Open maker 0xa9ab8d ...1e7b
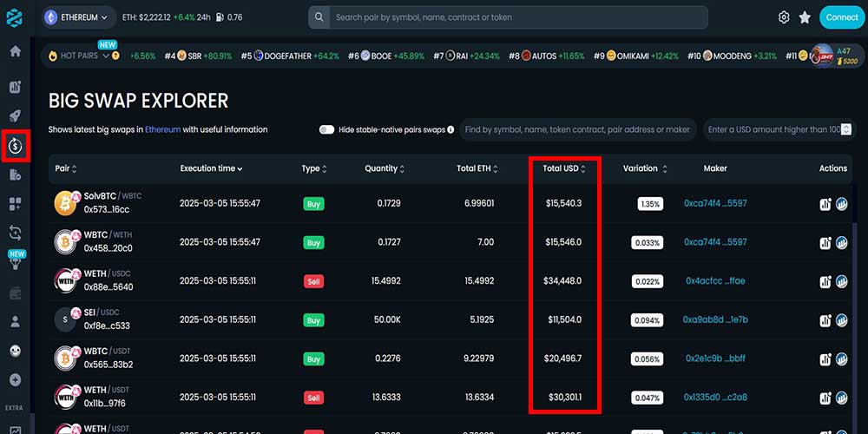This screenshot has width=868, height=434. pyautogui.click(x=715, y=320)
